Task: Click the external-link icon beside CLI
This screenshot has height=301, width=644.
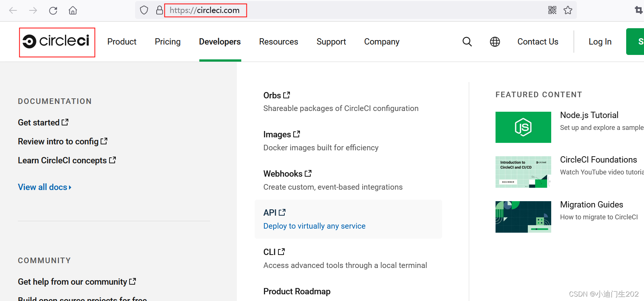Action: tap(281, 252)
